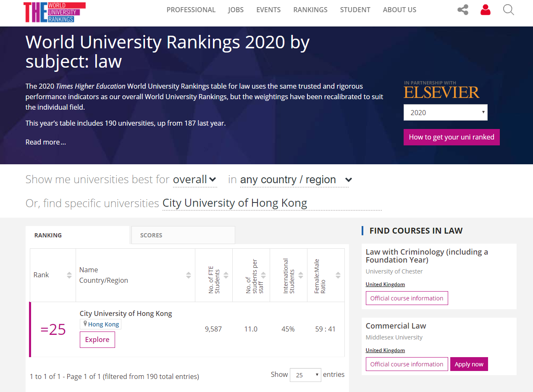
Task: Click the University of Chester text
Action: (394, 271)
